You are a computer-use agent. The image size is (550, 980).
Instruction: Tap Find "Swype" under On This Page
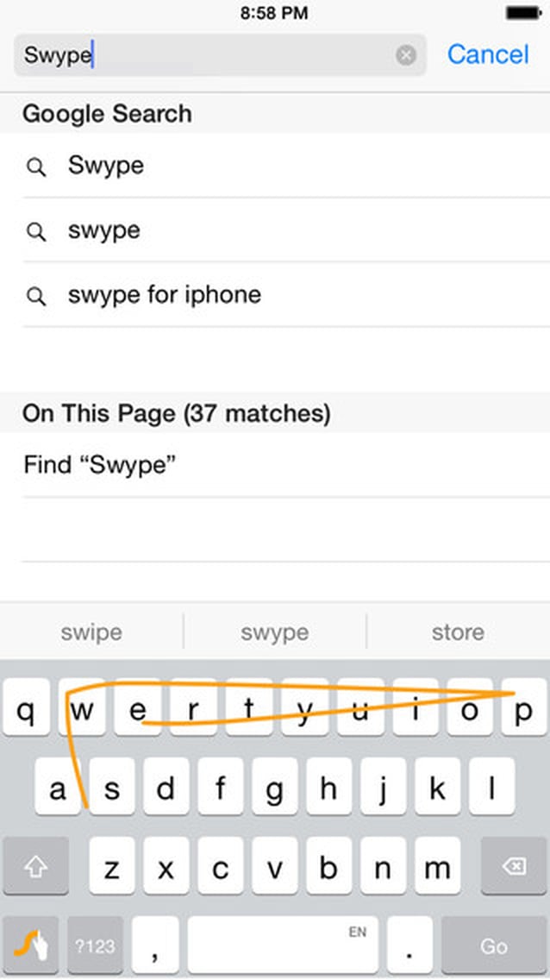tap(99, 465)
